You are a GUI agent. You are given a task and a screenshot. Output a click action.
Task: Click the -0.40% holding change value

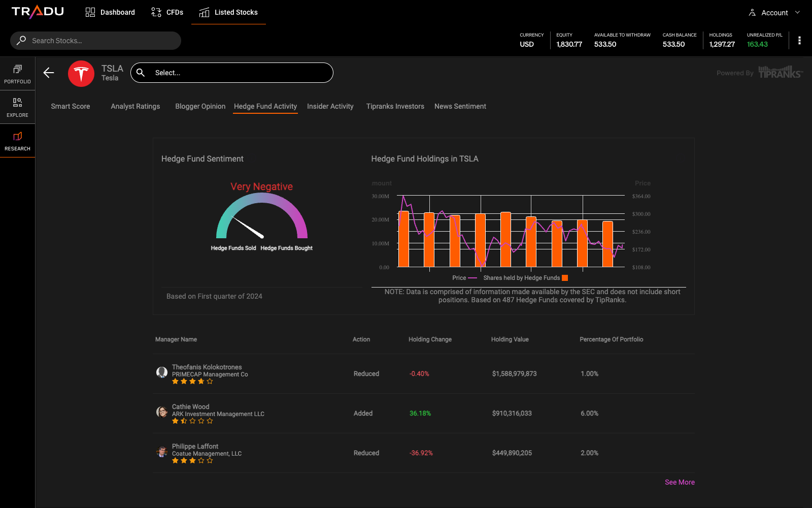(419, 373)
